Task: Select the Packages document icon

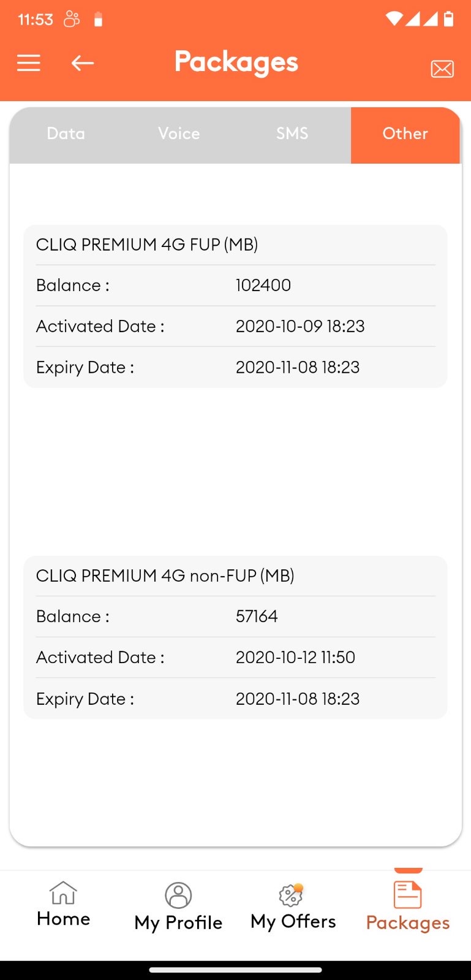Action: (407, 895)
